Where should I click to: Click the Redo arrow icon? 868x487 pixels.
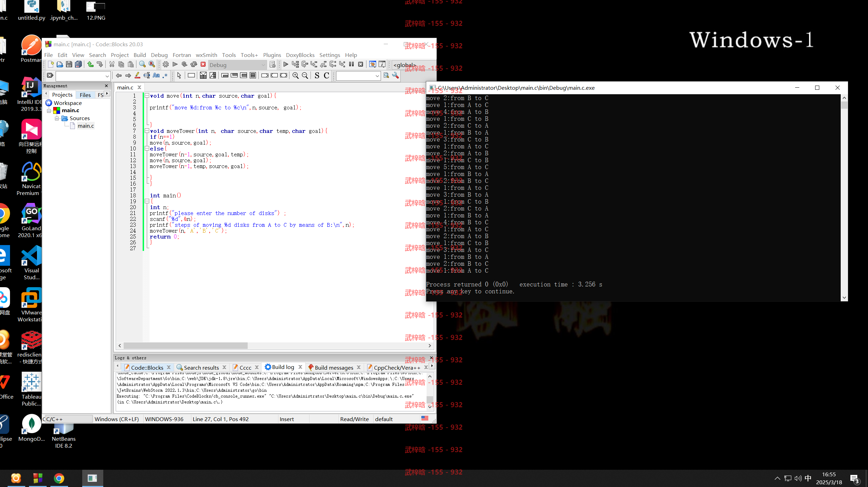pyautogui.click(x=100, y=64)
